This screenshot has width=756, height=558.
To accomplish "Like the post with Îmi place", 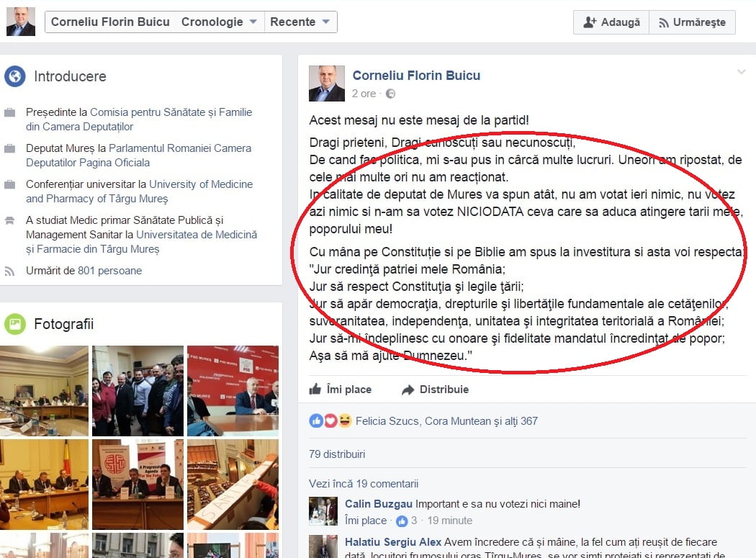I will point(341,390).
